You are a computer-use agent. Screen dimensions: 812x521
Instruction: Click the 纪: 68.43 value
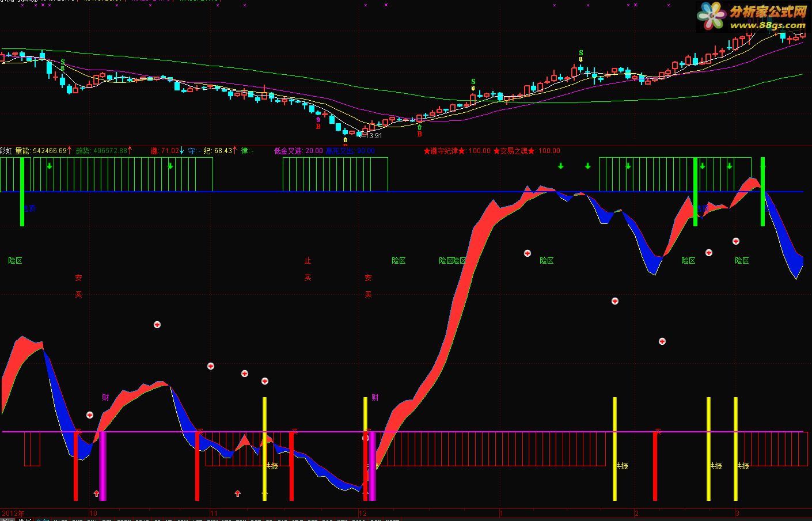(218, 151)
